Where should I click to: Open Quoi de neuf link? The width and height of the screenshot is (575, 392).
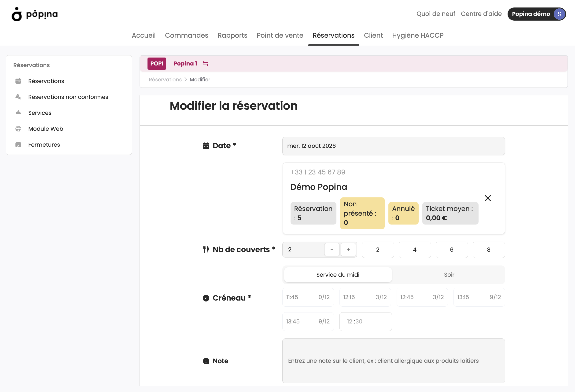point(436,14)
